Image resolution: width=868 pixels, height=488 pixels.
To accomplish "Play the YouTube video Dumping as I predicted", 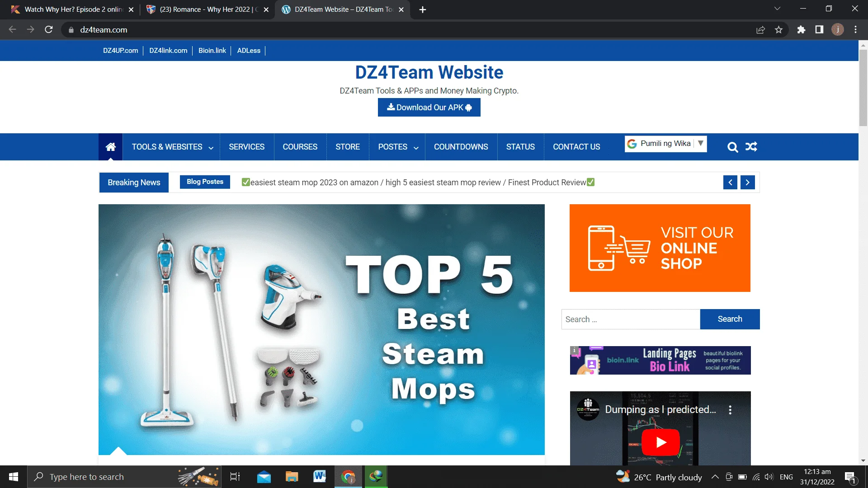I will 660,442.
